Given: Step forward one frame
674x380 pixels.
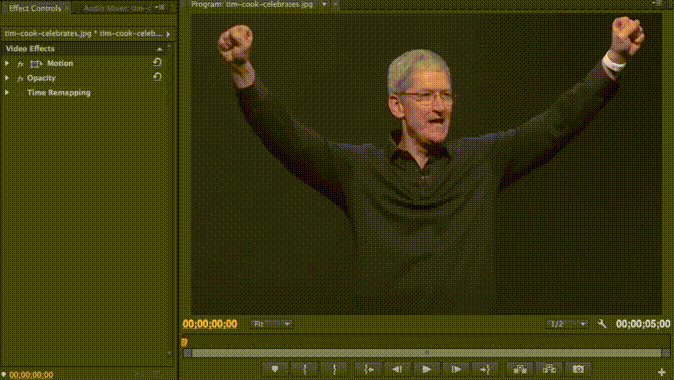Looking at the screenshot, I should pos(456,369).
